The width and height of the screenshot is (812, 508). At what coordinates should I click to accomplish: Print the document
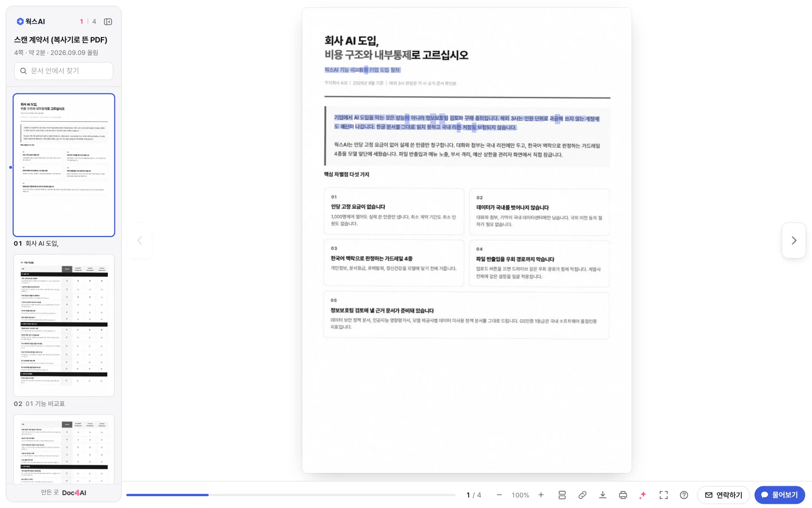coord(623,495)
